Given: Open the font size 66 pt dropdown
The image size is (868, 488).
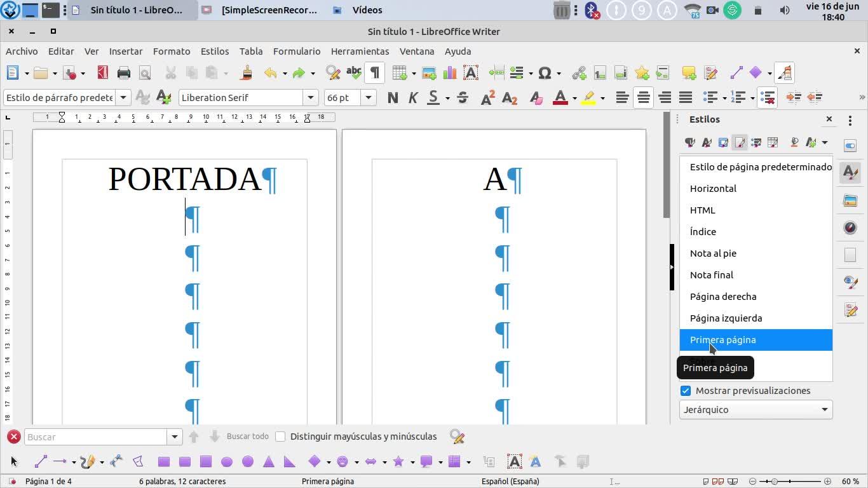Looking at the screenshot, I should (369, 97).
